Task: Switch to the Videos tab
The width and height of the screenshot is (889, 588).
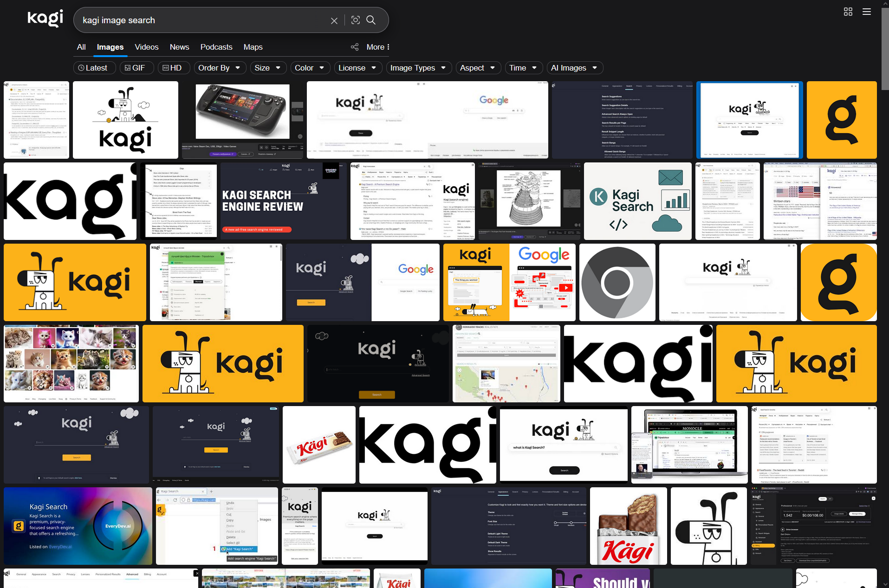Action: tap(146, 47)
